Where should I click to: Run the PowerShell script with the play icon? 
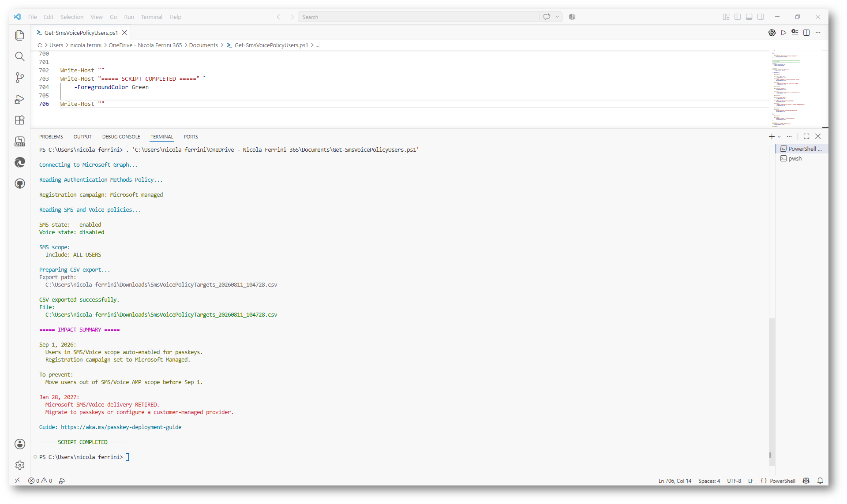click(x=783, y=33)
